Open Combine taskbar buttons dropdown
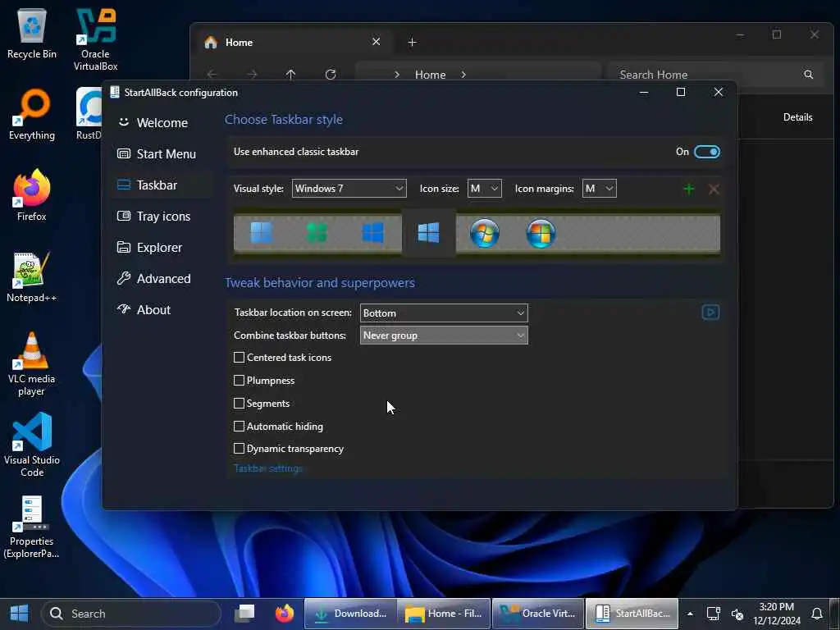840x630 pixels. point(444,336)
